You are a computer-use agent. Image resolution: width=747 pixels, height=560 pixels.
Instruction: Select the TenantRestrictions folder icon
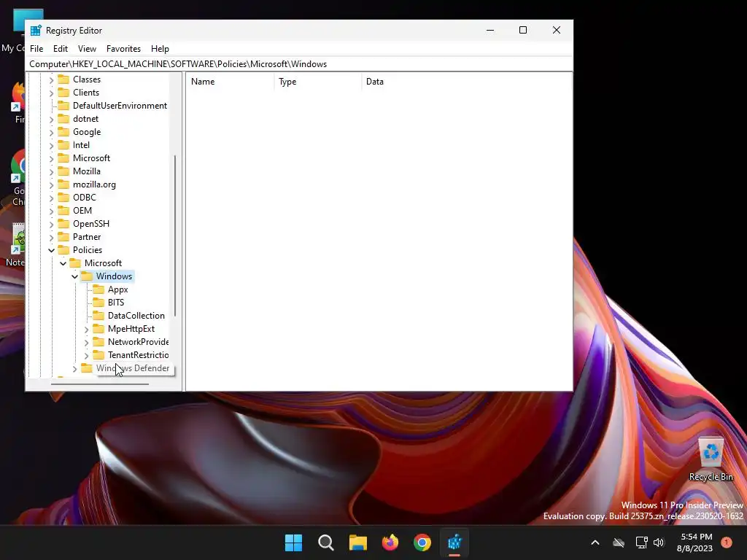(98, 355)
